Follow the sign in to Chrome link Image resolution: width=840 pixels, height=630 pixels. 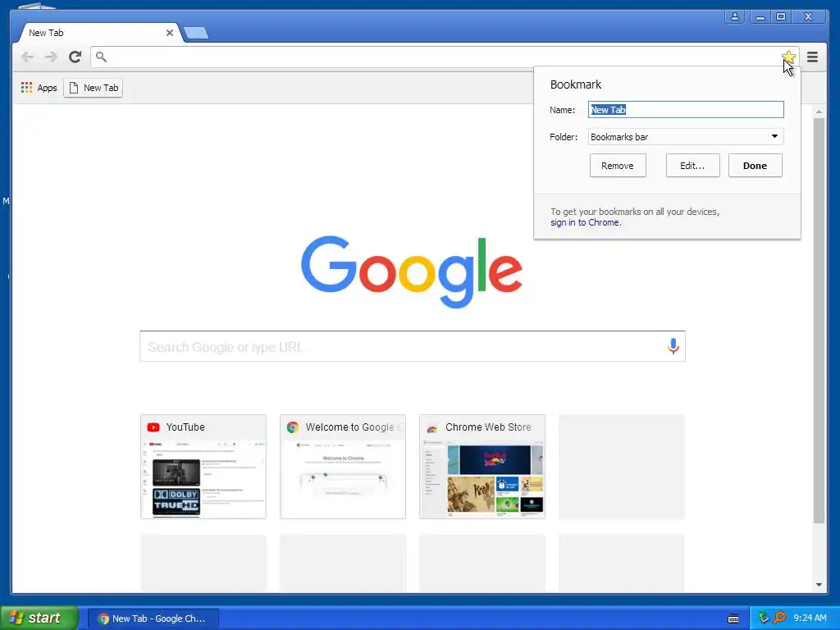coord(586,222)
